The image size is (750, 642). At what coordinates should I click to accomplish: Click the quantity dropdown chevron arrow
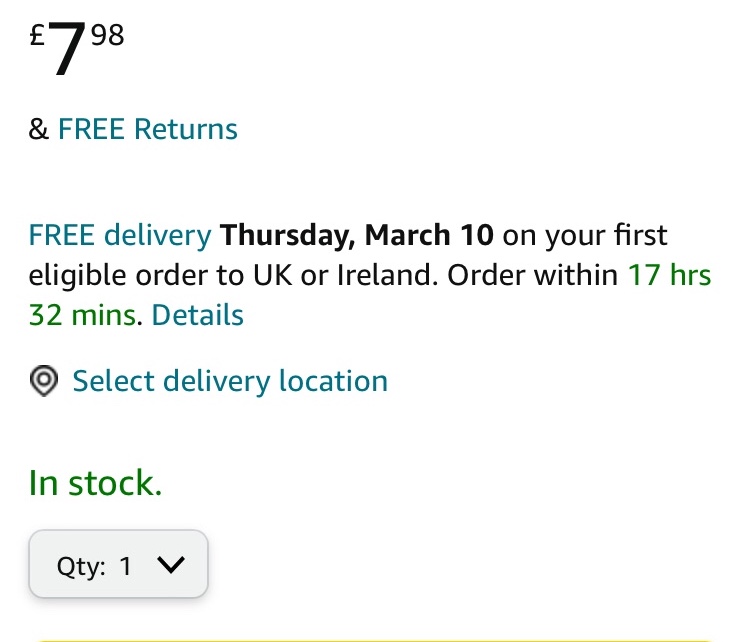click(171, 565)
